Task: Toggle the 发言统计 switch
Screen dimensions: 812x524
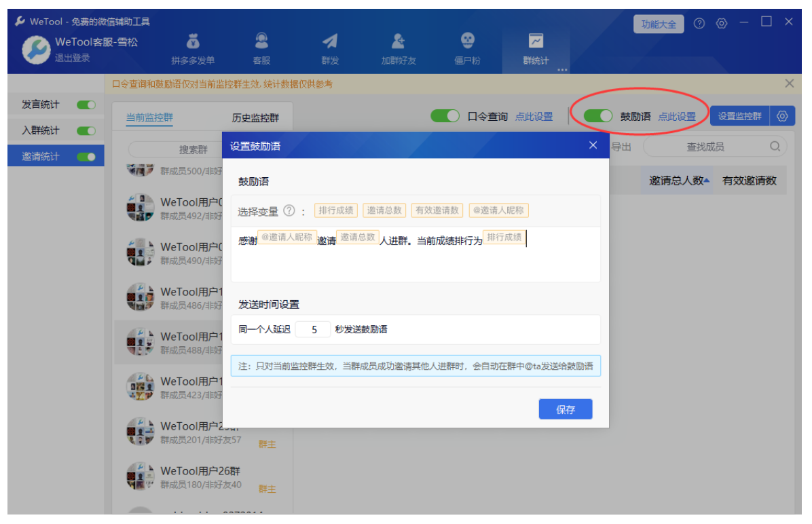Action: click(x=86, y=105)
